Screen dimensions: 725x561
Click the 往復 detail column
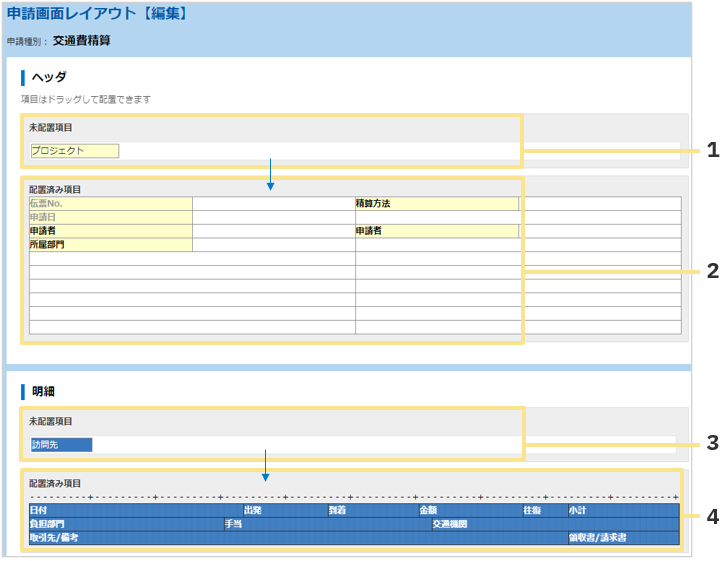(544, 510)
